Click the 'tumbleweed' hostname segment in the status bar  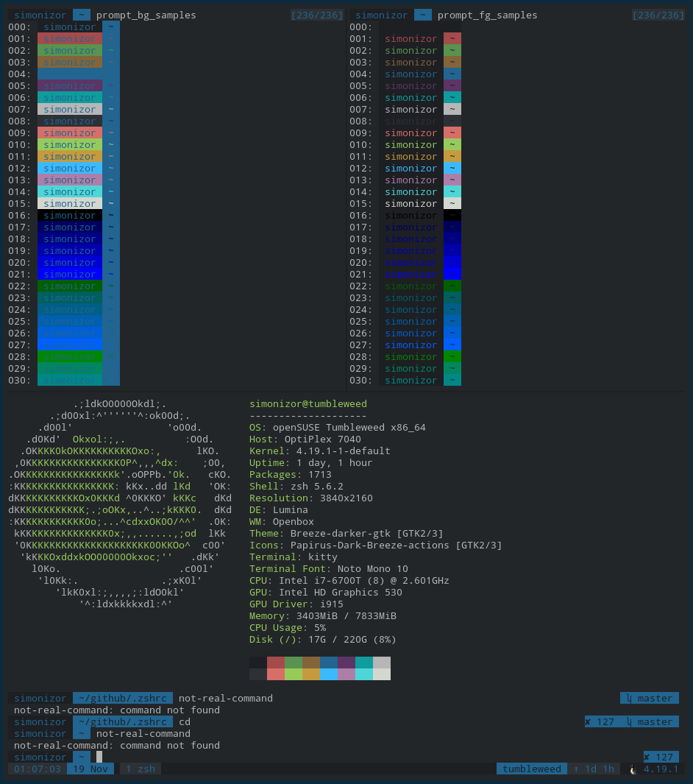coord(532,769)
